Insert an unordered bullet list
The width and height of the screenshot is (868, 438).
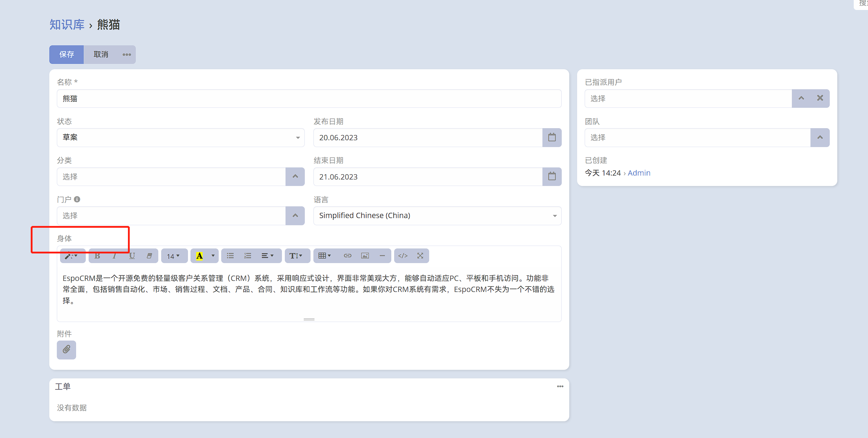pos(230,256)
